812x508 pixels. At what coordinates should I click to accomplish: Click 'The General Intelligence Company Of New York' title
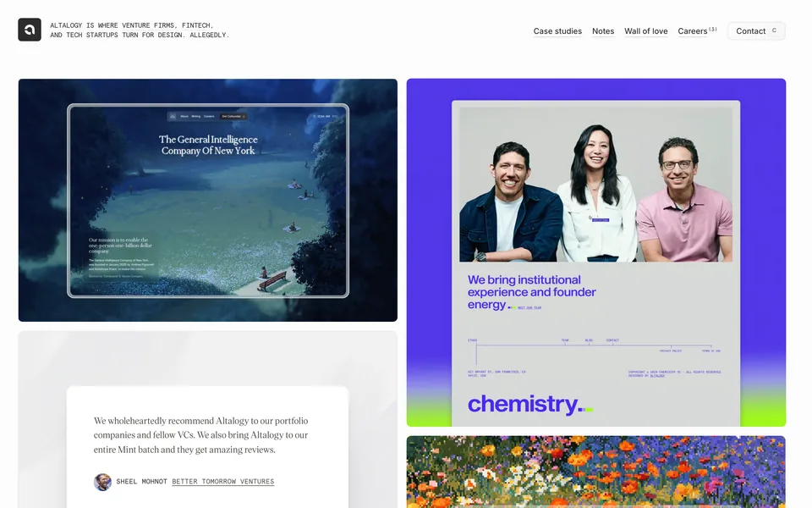click(x=208, y=145)
